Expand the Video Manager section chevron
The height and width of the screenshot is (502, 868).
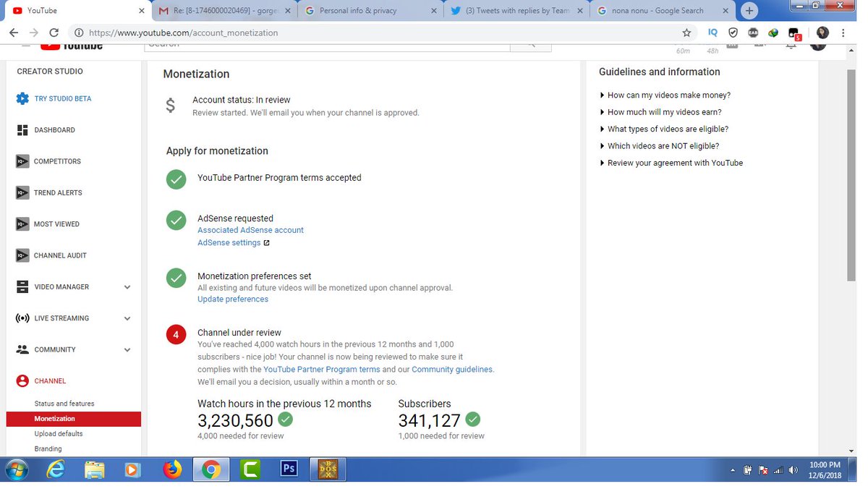point(127,287)
